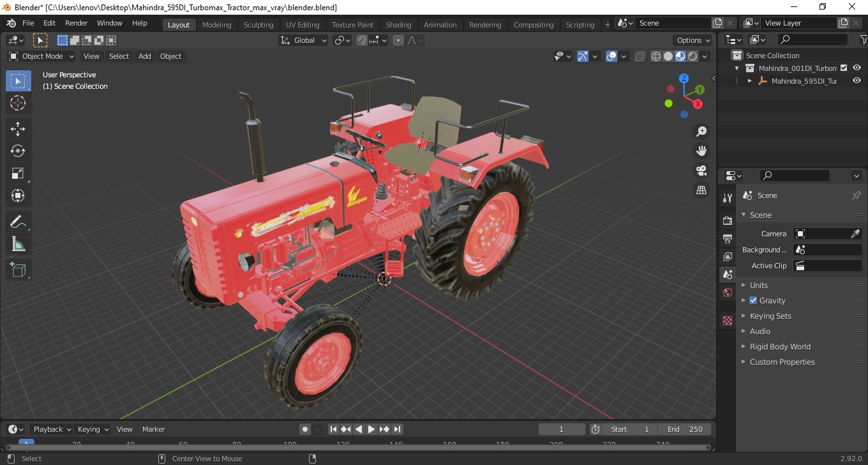The height and width of the screenshot is (465, 868).
Task: Toggle the Gravity checkbox
Action: 753,300
